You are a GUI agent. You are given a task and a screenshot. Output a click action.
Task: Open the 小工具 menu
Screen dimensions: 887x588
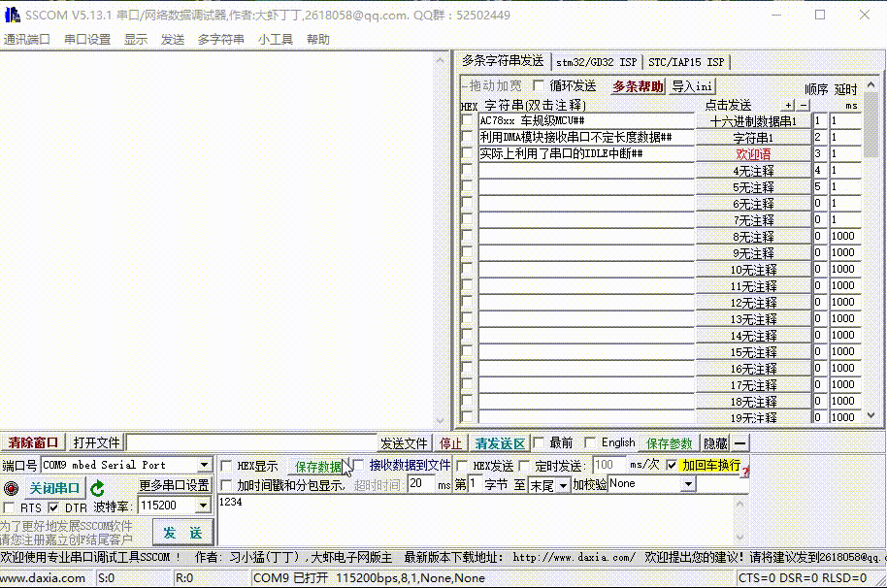(x=275, y=40)
